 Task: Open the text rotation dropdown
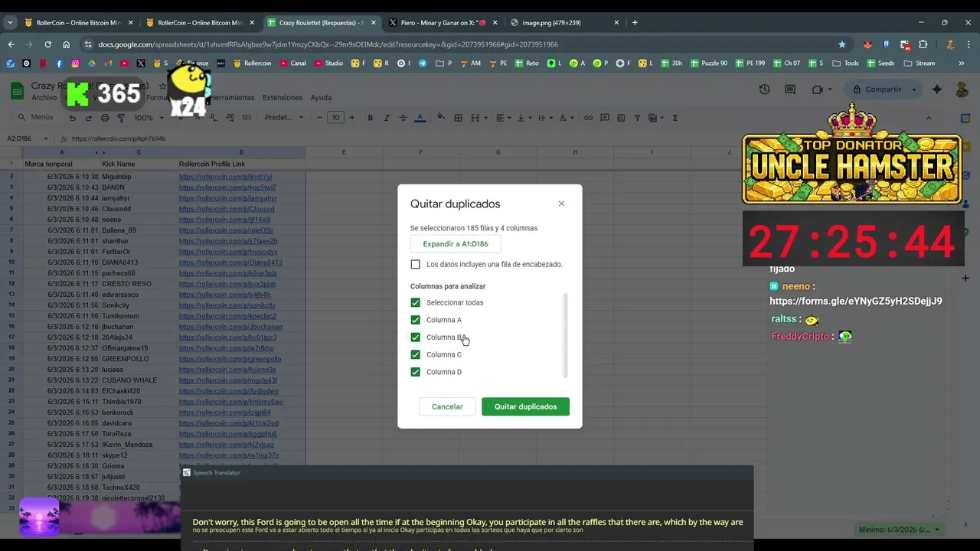coord(566,118)
